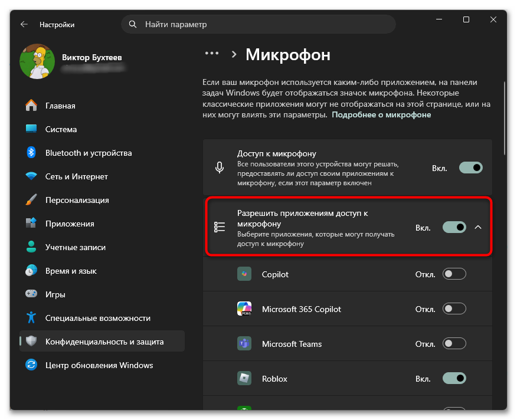Disable microphone for Roblox
517x420 pixels.
pos(454,379)
